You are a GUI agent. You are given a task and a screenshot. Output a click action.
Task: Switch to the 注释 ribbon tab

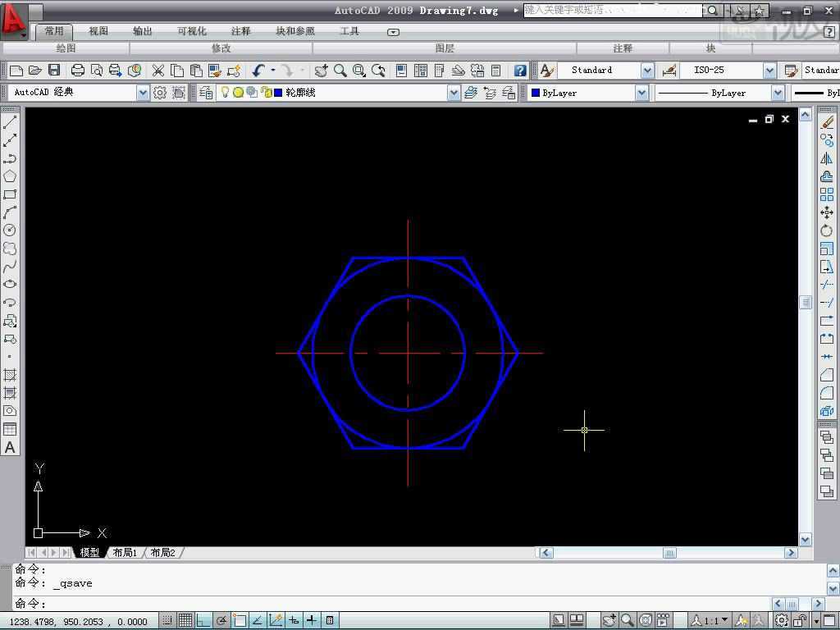[x=240, y=31]
